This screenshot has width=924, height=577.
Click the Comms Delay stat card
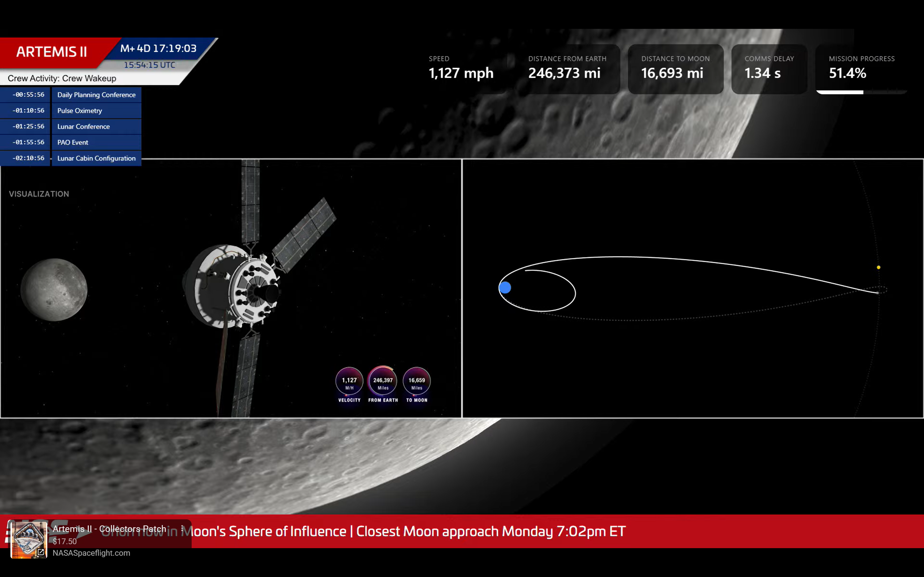click(x=769, y=69)
